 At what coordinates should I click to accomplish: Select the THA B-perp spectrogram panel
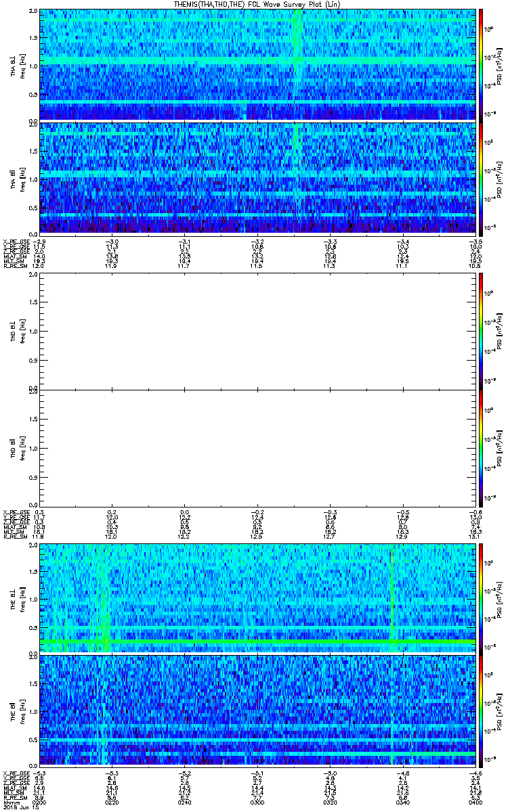[256, 64]
